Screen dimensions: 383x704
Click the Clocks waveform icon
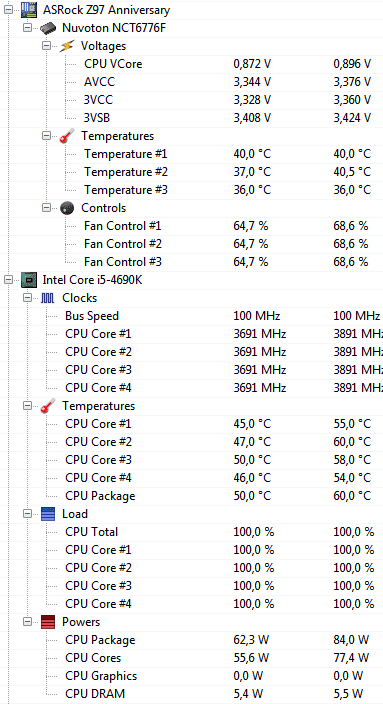(48, 298)
